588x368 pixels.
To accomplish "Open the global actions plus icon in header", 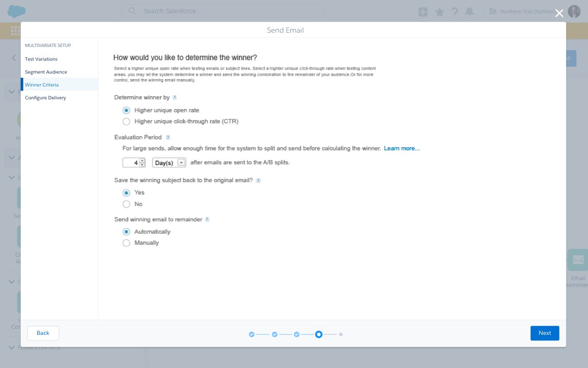I will (423, 12).
